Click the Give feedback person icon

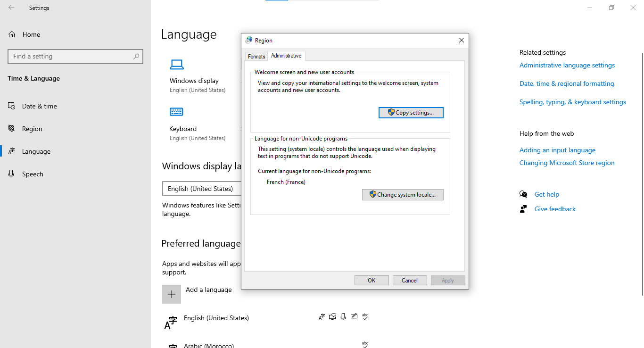point(523,209)
